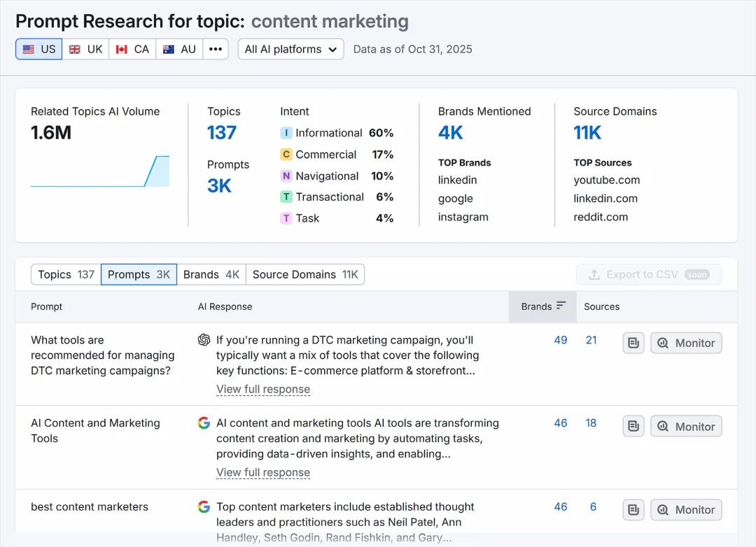Select the US country toggle
The height and width of the screenshot is (547, 756).
(39, 49)
